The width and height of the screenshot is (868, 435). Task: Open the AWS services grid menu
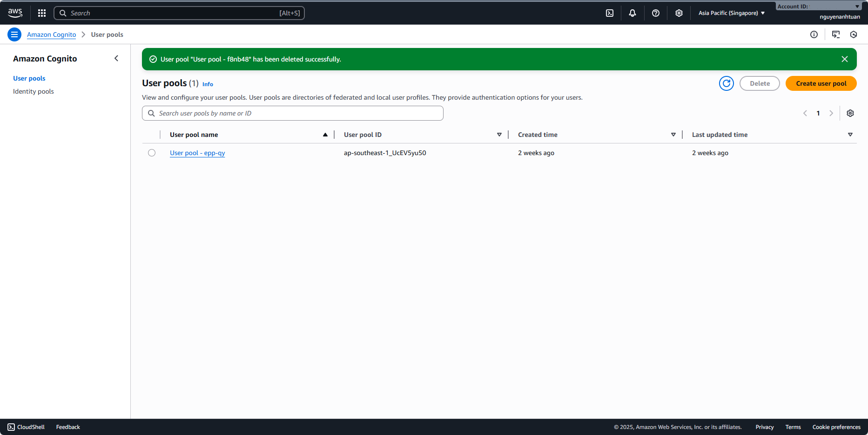point(42,13)
